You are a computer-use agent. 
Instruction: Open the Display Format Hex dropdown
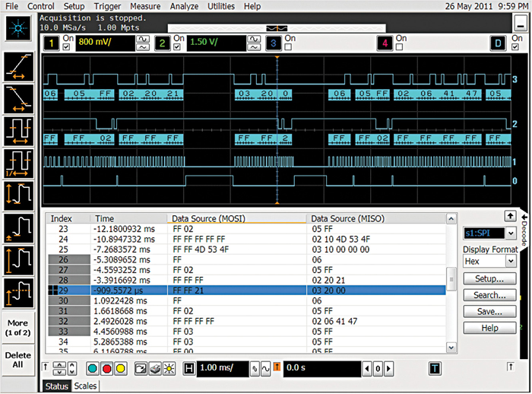510,261
